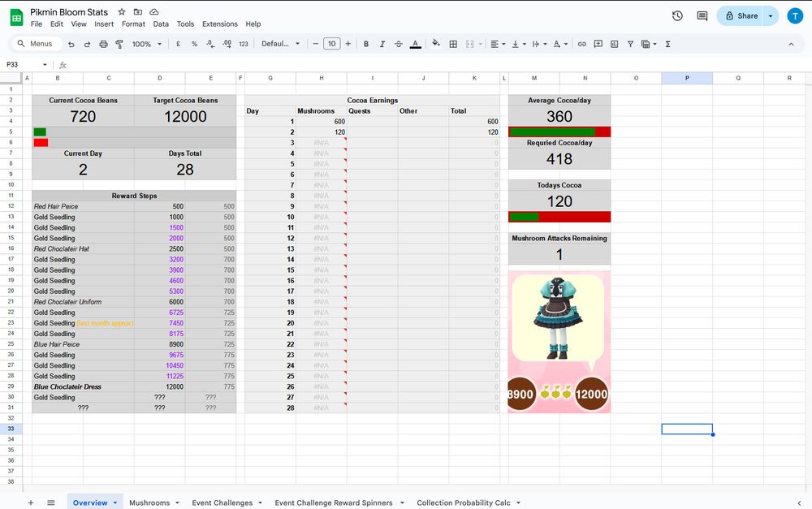Open comment history in header
This screenshot has width=812, height=509.
click(702, 16)
